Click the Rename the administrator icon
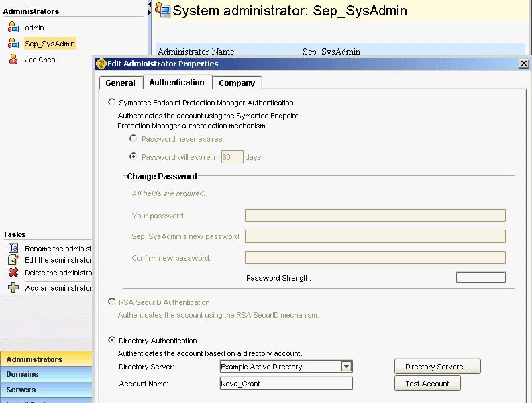 coord(13,249)
